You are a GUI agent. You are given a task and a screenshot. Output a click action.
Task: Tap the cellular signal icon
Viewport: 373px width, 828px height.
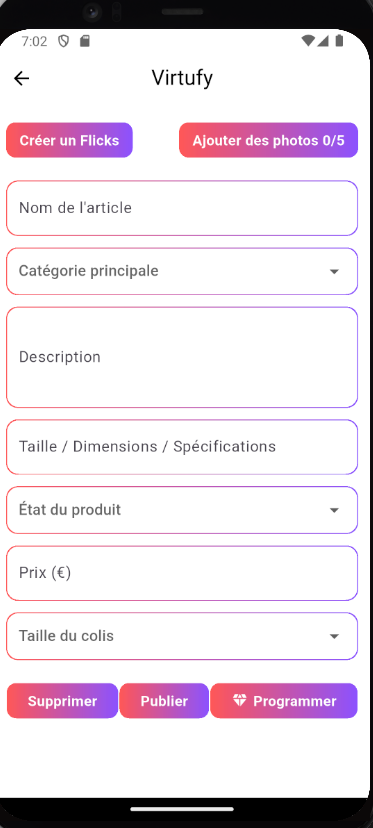coord(323,41)
